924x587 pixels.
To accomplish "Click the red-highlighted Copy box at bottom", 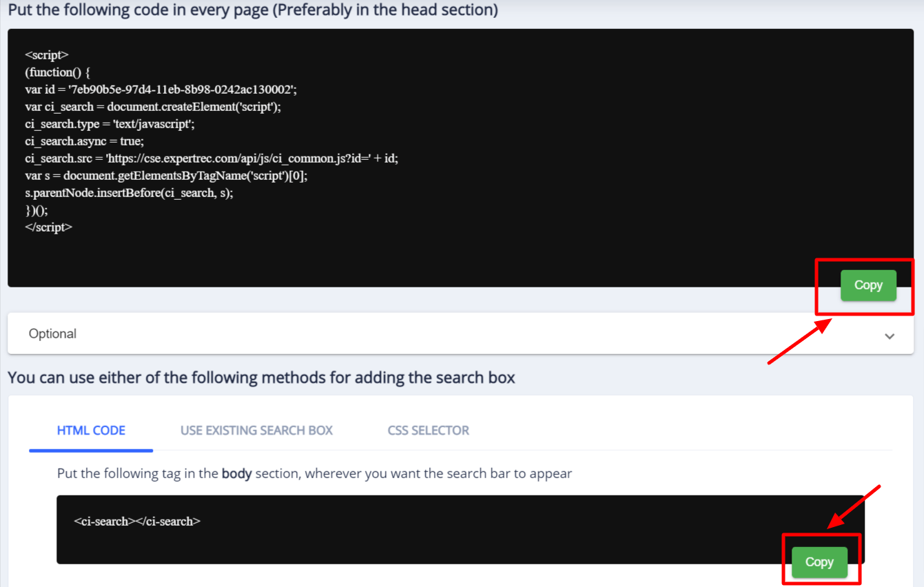I will coord(820,560).
